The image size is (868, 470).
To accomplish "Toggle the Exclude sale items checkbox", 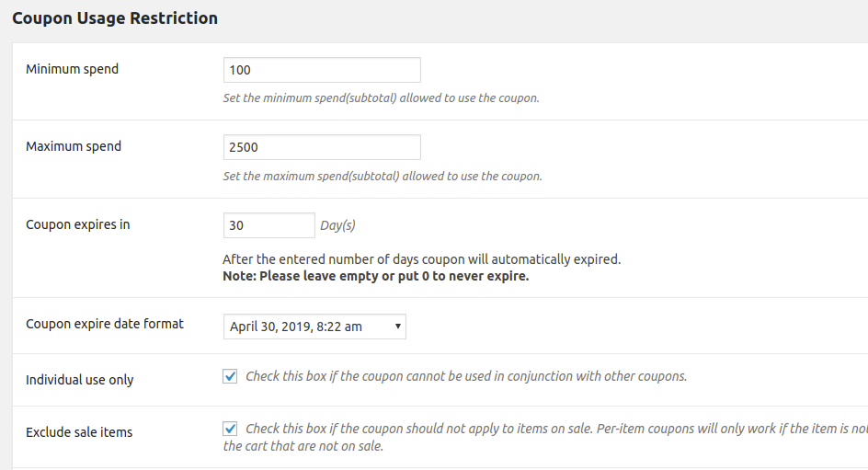I will coord(230,429).
